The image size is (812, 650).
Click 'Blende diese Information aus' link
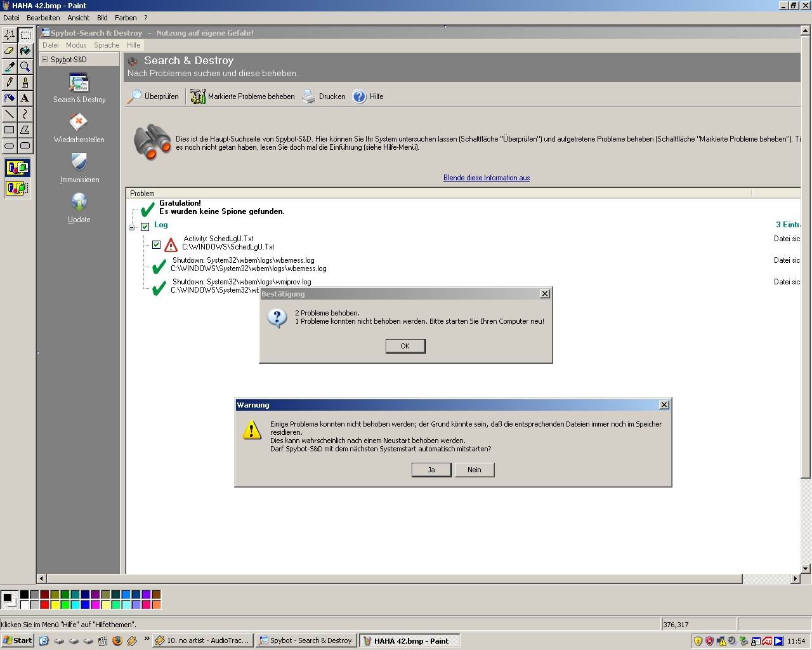point(487,178)
